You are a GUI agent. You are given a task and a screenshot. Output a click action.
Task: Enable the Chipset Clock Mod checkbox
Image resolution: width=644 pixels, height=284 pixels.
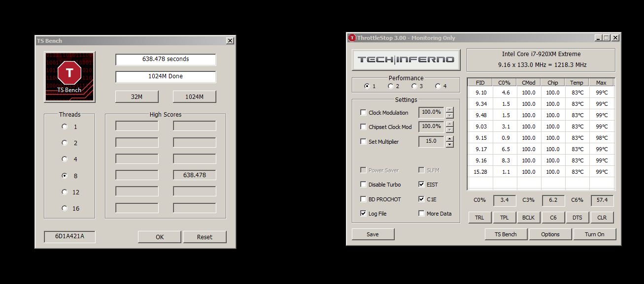pyautogui.click(x=364, y=127)
